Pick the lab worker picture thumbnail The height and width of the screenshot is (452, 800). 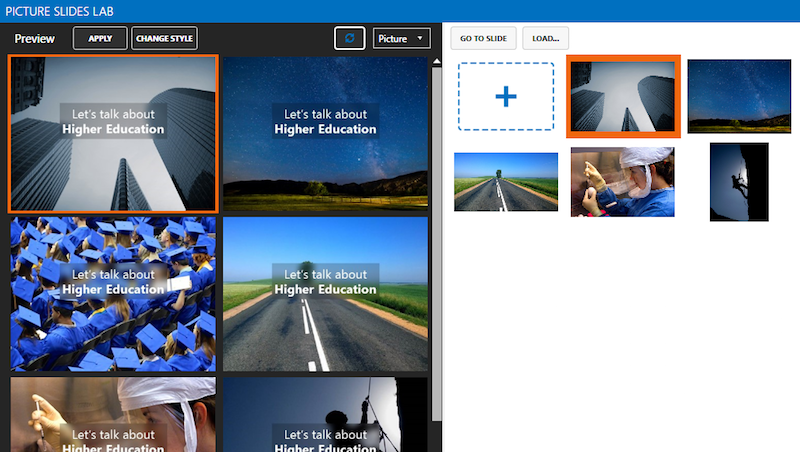pyautogui.click(x=622, y=181)
